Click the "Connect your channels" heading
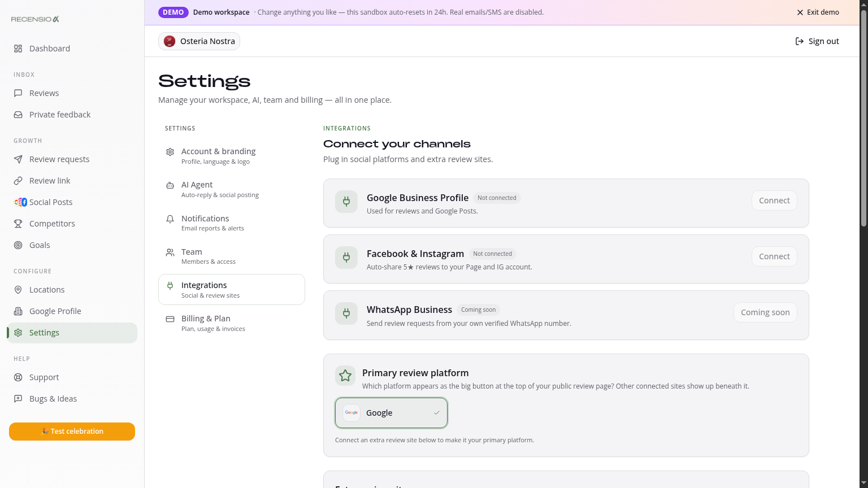 [397, 144]
